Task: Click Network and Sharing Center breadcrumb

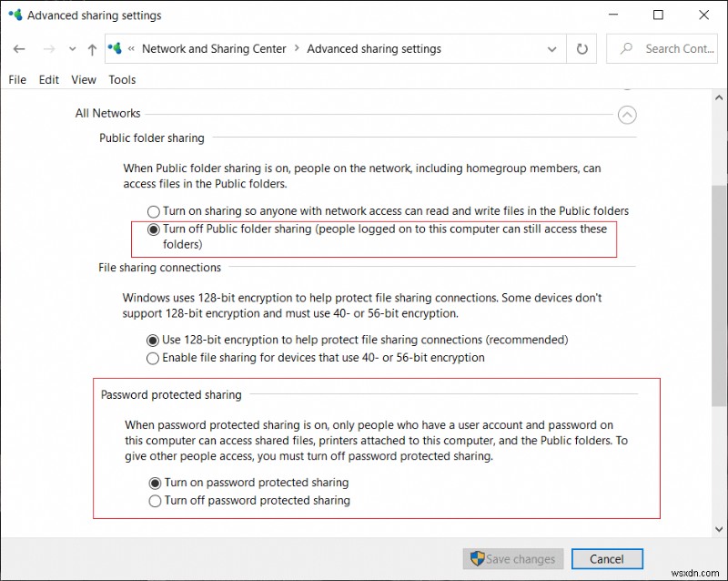Action: (214, 49)
